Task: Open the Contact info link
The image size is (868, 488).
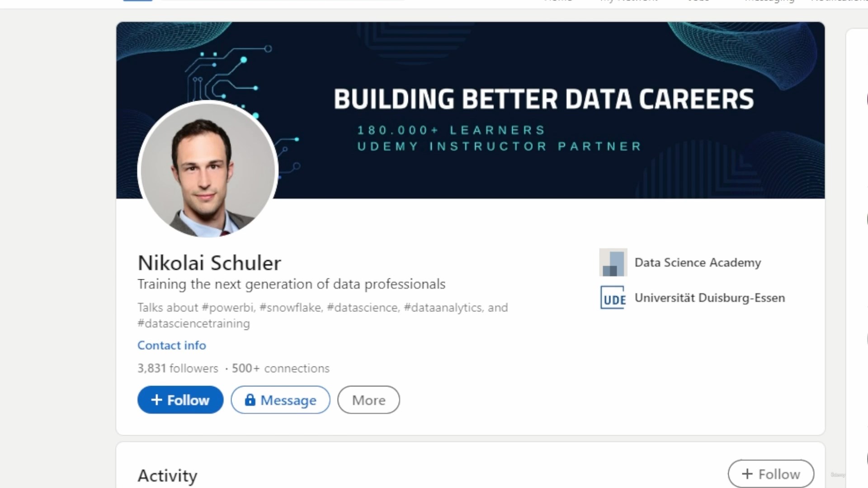Action: tap(172, 345)
